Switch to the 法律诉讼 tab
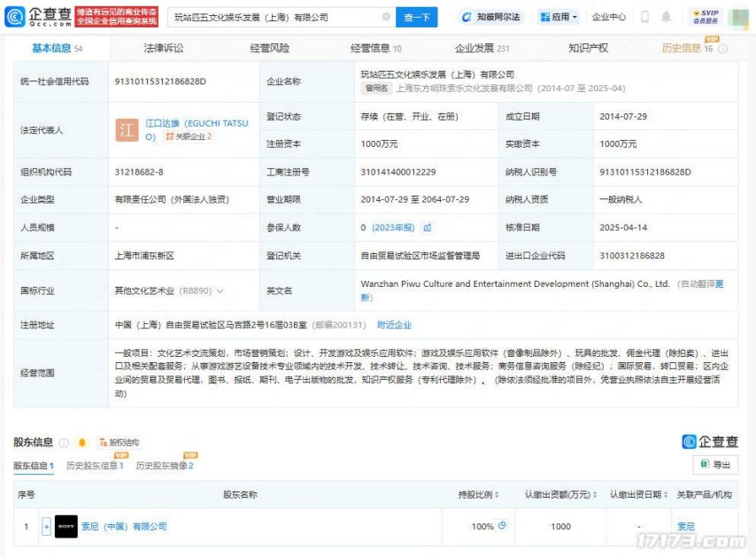This screenshot has width=756, height=557. (x=163, y=48)
